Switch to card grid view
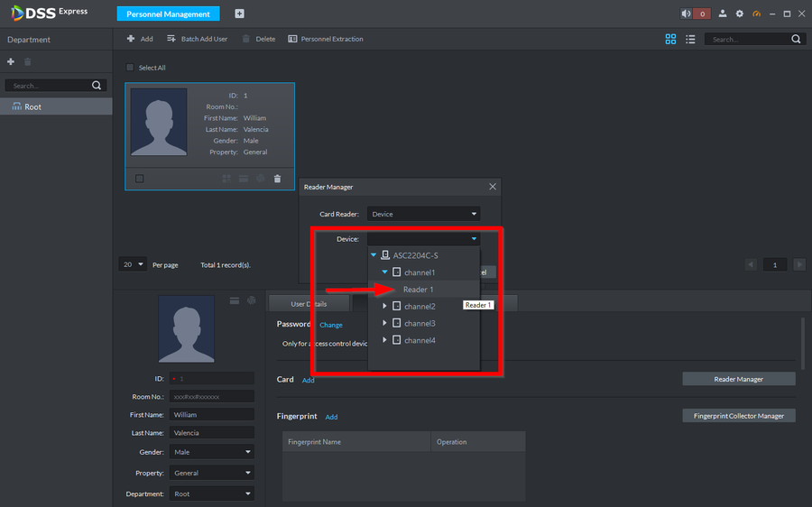Image resolution: width=812 pixels, height=507 pixels. [x=670, y=39]
